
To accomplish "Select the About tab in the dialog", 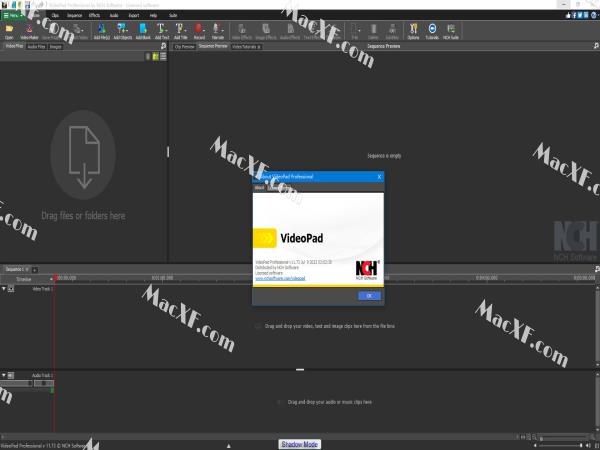I will pos(259,188).
